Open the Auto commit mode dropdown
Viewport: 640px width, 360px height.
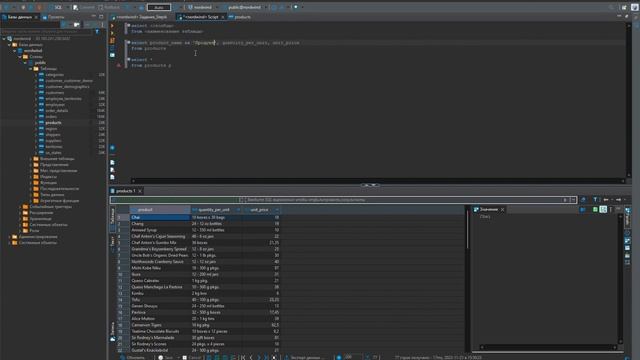[x=159, y=7]
